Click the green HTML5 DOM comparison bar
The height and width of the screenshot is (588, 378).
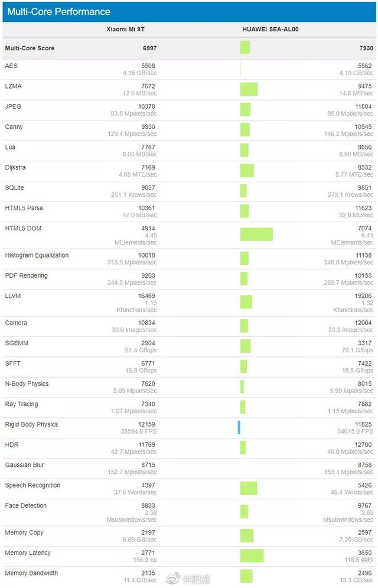pyautogui.click(x=256, y=235)
